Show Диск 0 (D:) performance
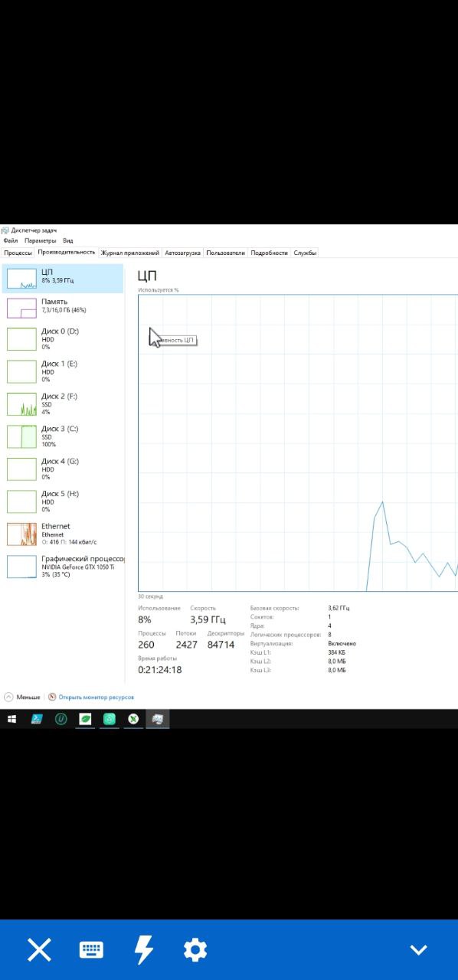The height and width of the screenshot is (980, 458). pyautogui.click(x=63, y=339)
